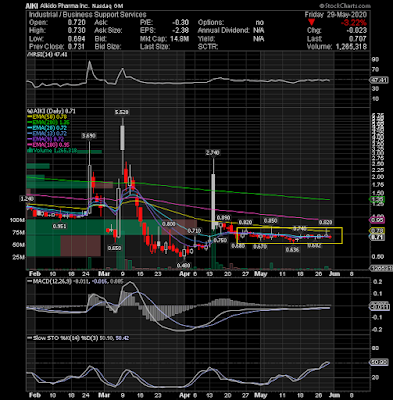Screen dimensions: 393x400
Task: Click the Industrial / Business Support Services line
Action: pyautogui.click(x=87, y=15)
